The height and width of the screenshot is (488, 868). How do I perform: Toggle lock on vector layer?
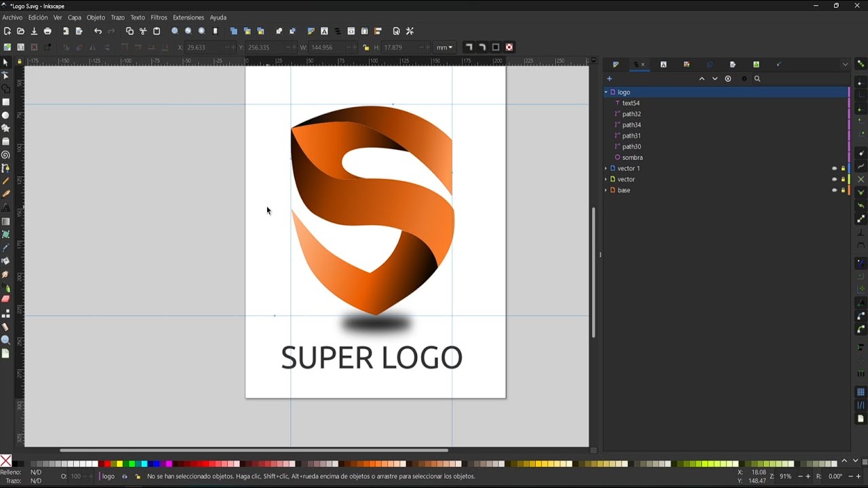(843, 179)
